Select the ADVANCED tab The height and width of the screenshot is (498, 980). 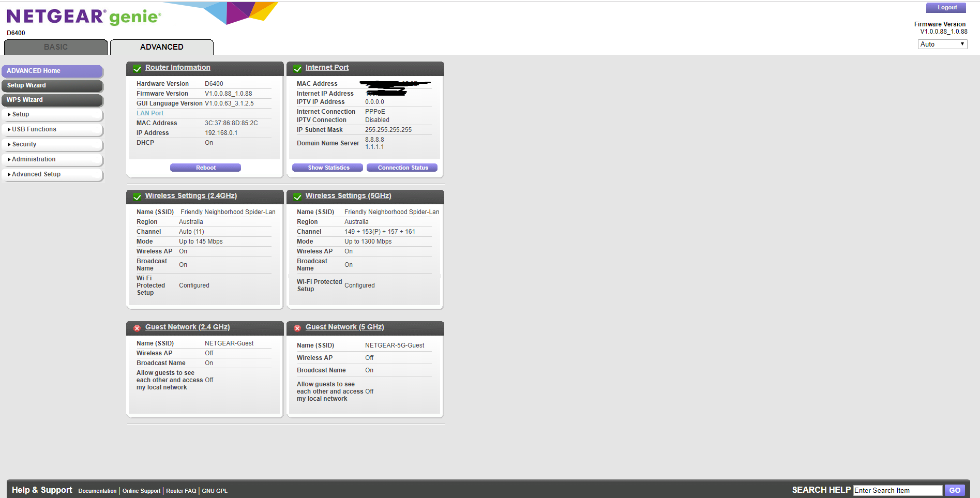coord(162,47)
